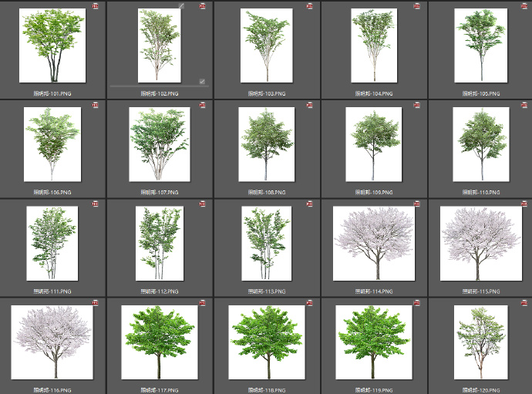Click the PNG file-type badge on item 114
The width and height of the screenshot is (532, 394).
coord(417,204)
